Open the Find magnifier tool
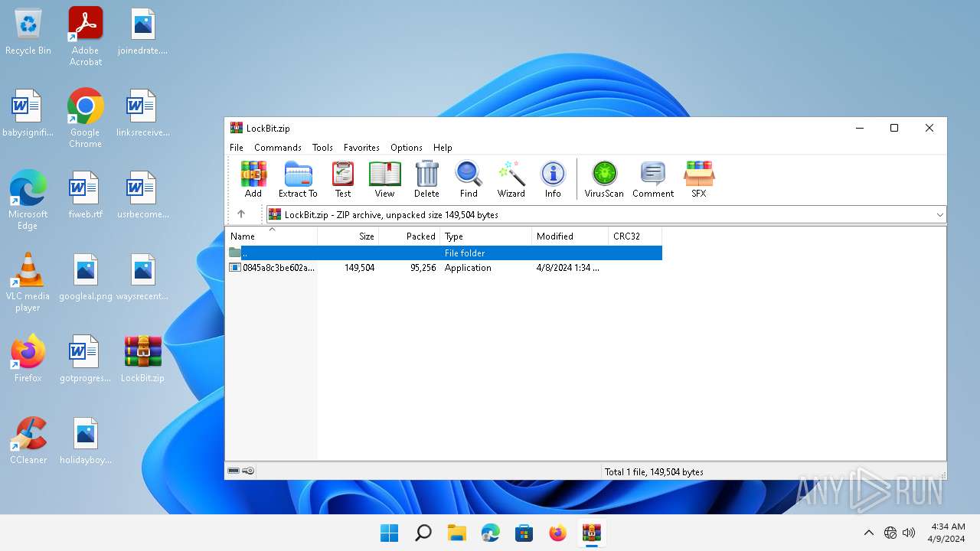The width and height of the screenshot is (980, 551). [469, 180]
